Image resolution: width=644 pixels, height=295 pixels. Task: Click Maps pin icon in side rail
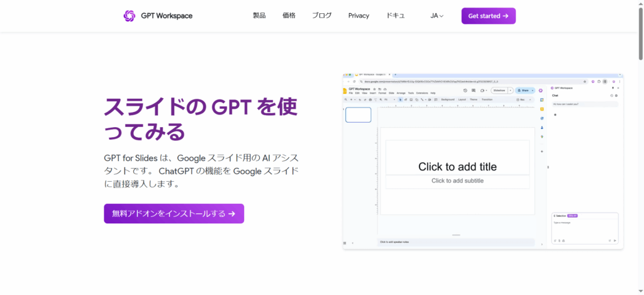click(542, 137)
